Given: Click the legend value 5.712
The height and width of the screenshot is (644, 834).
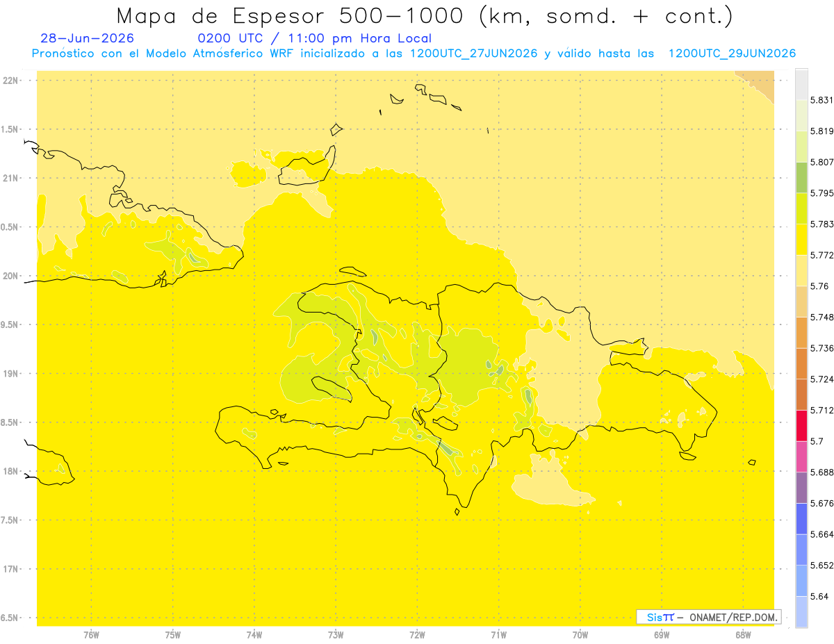Looking at the screenshot, I should click(x=821, y=410).
